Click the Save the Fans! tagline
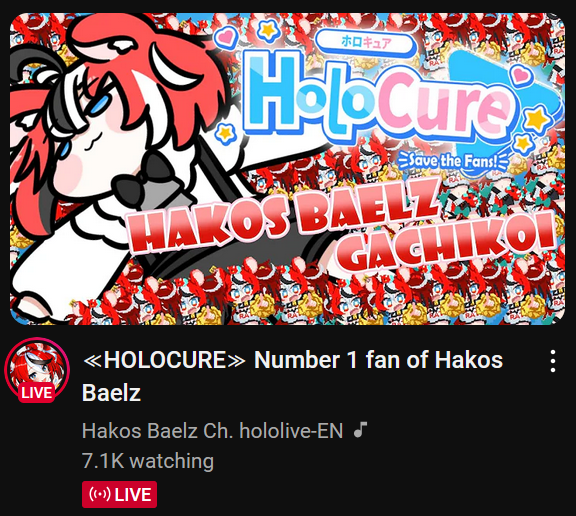The width and height of the screenshot is (576, 516). 453,161
